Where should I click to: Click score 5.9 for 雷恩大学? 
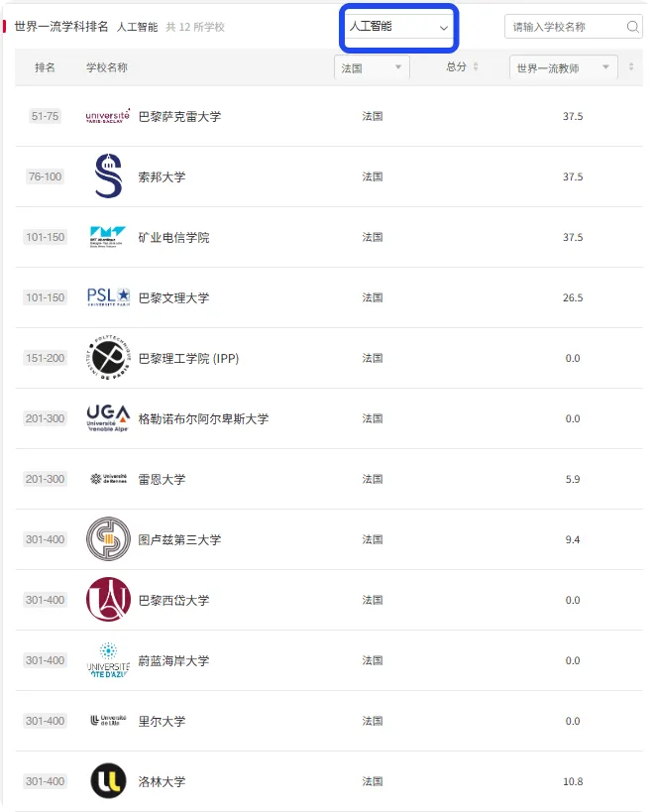click(573, 479)
